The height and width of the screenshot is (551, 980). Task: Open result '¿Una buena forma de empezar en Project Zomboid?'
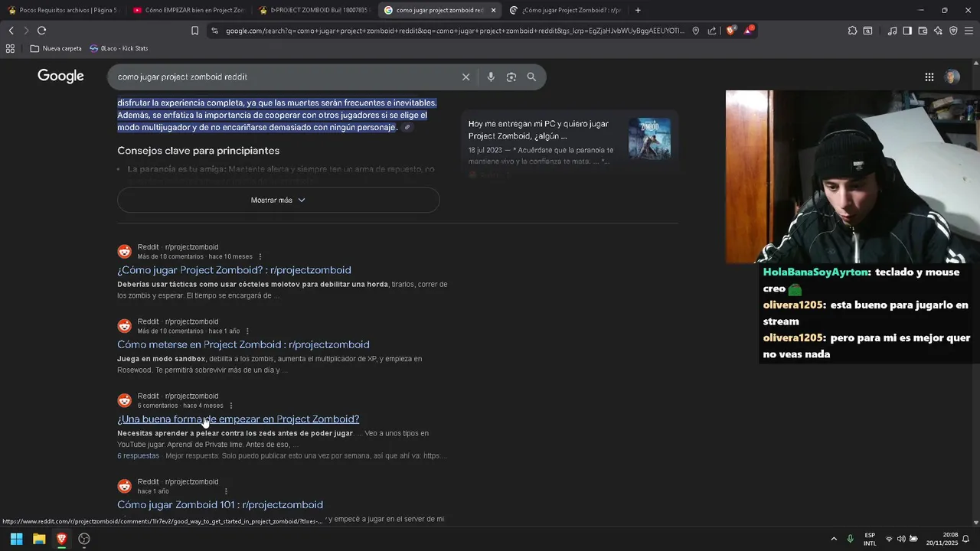238,419
